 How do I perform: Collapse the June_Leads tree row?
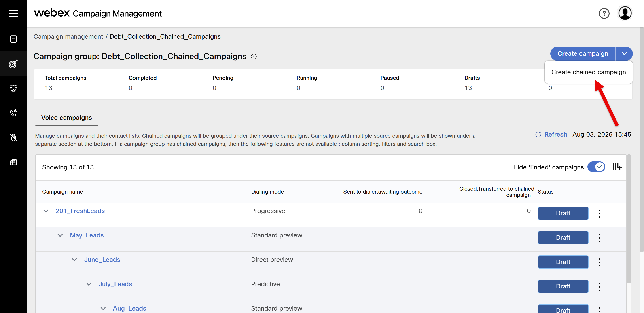[x=74, y=260]
